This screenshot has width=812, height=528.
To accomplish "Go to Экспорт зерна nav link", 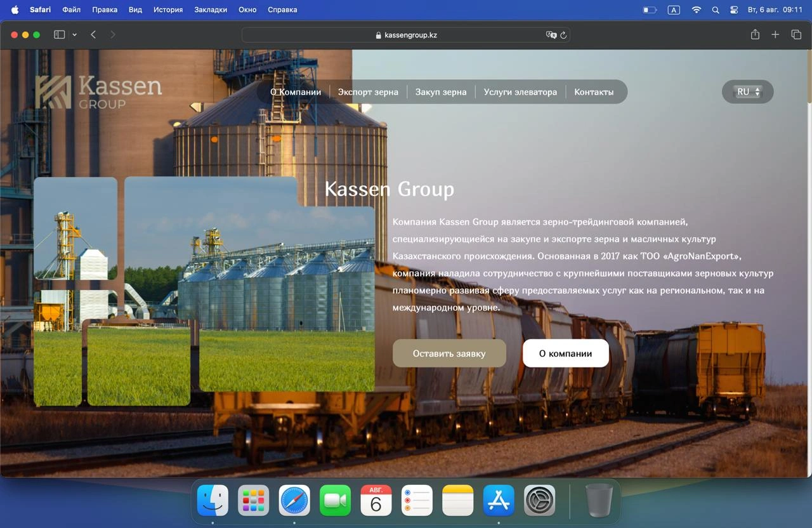I will pyautogui.click(x=368, y=92).
